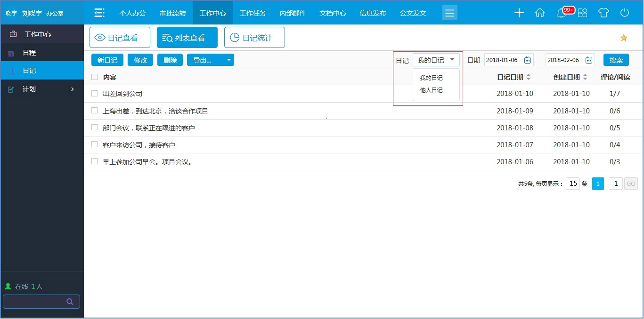The image size is (644, 319).
Task: Check the header checkbox to select all diaries
Action: click(x=94, y=77)
